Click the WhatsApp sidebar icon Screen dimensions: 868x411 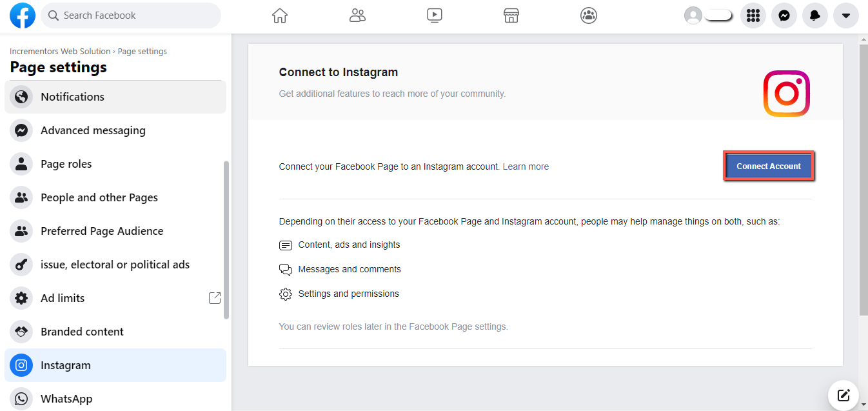[x=21, y=399]
